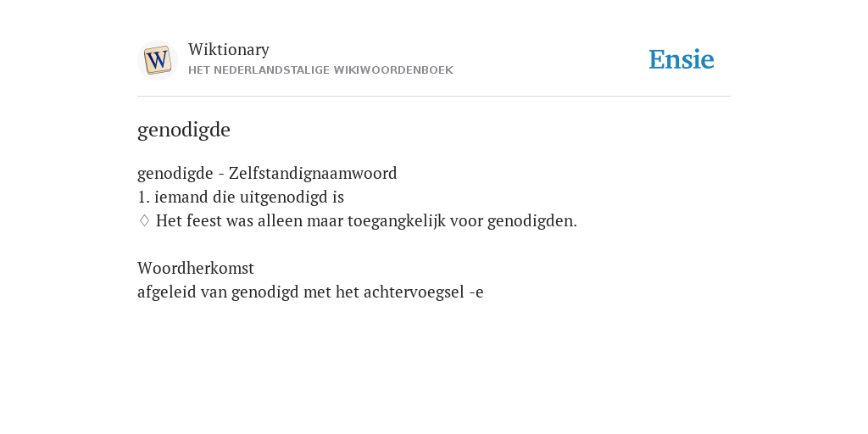Click the 'Het Nederlandstalige Wikiwoordenboek' subtitle
Image resolution: width=868 pixels, height=434 pixels.
click(320, 70)
